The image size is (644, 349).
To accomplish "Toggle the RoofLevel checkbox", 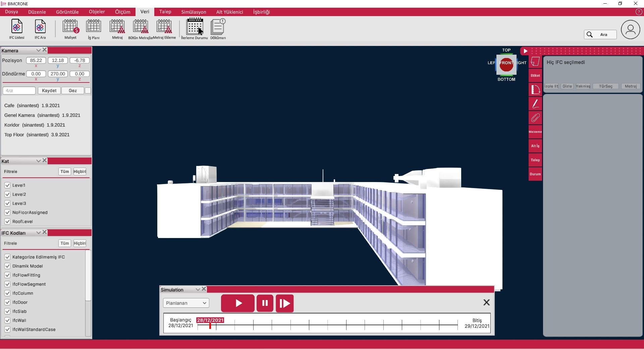I will coord(7,221).
